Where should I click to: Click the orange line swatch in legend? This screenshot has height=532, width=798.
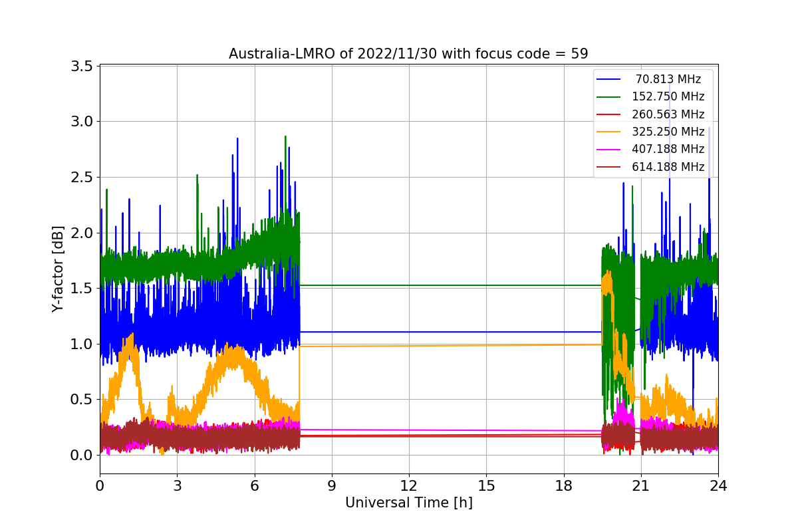609,132
